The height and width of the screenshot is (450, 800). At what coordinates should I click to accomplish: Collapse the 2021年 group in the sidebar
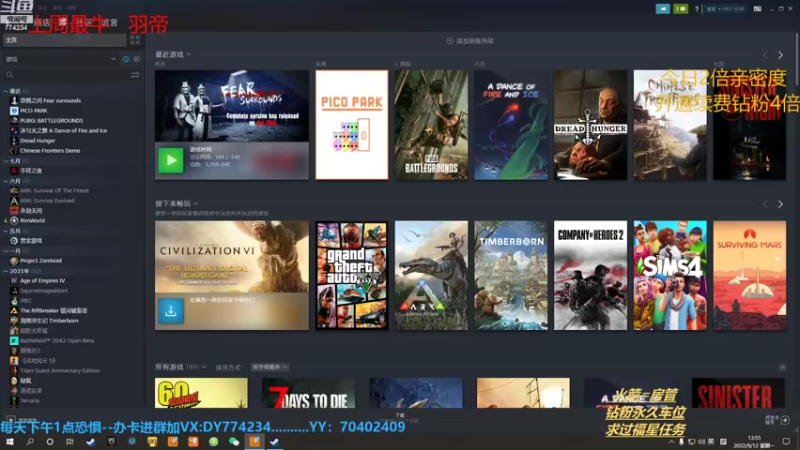(x=6, y=271)
